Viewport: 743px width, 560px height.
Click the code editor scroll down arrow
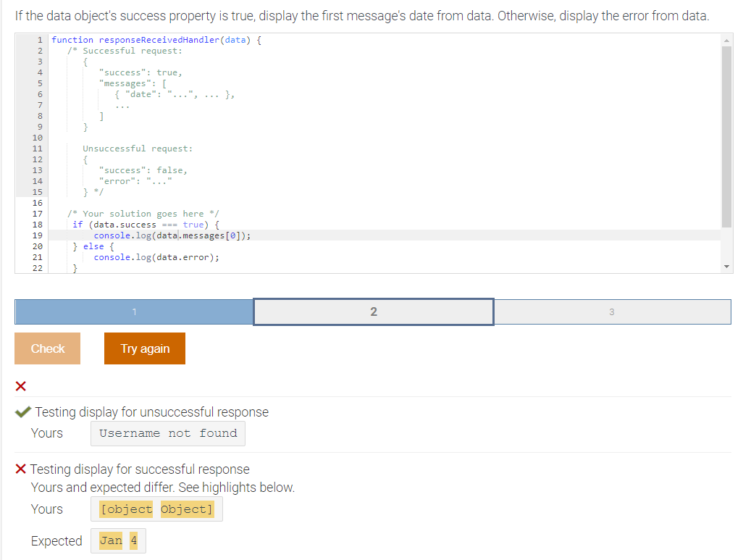point(726,267)
